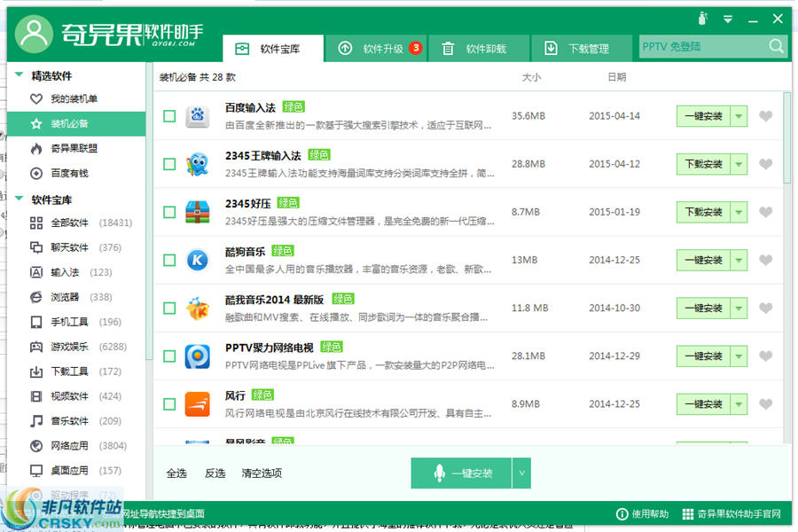Collapse the 精选软件 section
Viewport: 798px width, 532px height.
pyautogui.click(x=20, y=74)
